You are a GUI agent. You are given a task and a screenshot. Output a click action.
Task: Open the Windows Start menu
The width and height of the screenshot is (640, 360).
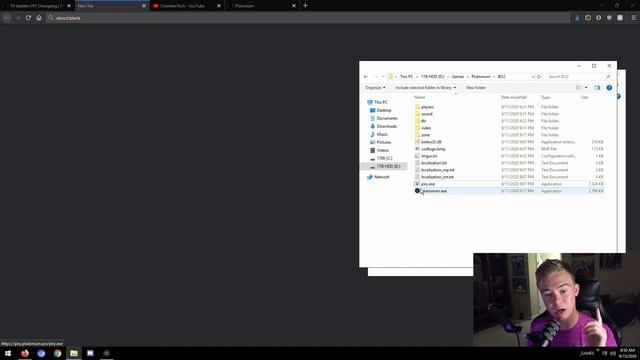coord(8,353)
